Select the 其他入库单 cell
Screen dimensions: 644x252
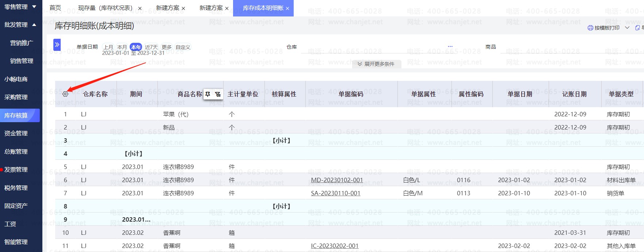621,246
